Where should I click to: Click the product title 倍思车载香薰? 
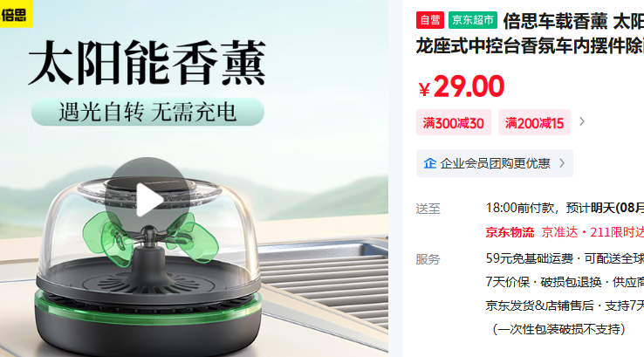[x=555, y=21]
